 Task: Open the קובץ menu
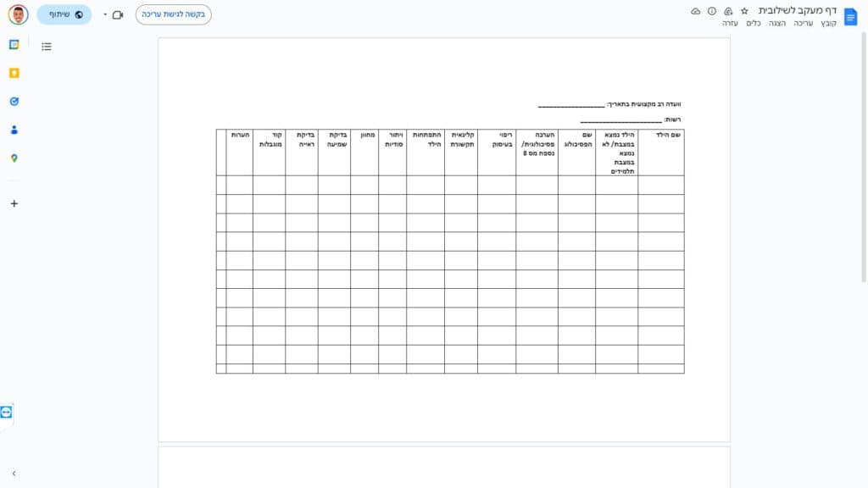828,24
